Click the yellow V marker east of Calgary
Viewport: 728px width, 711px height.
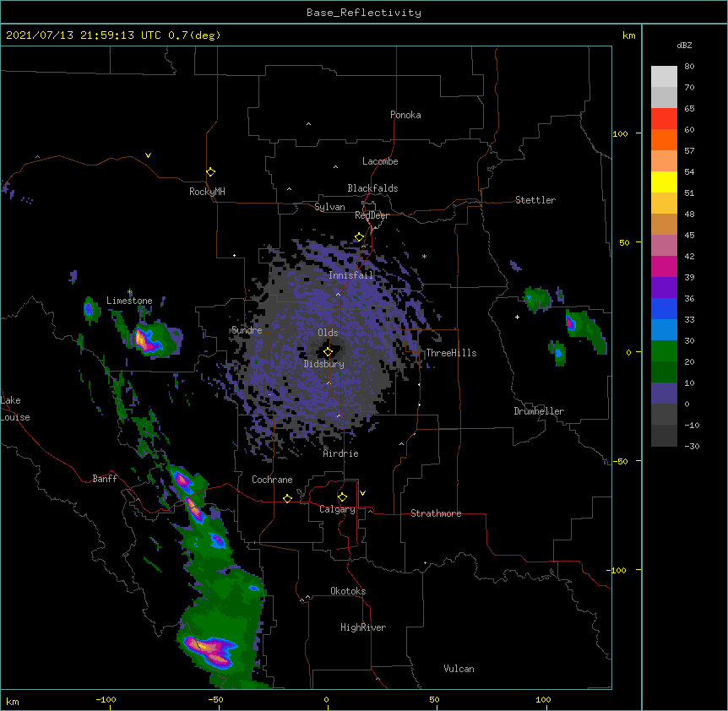[362, 493]
